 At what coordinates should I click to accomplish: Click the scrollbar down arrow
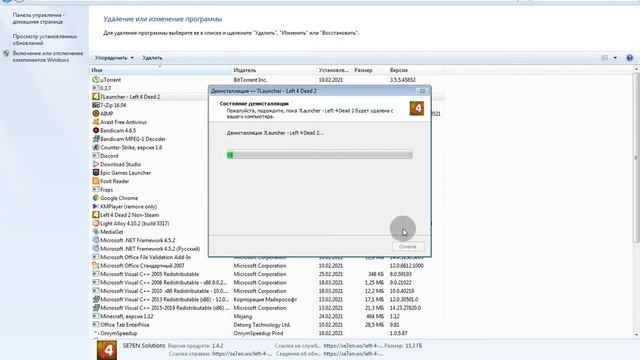[636, 335]
